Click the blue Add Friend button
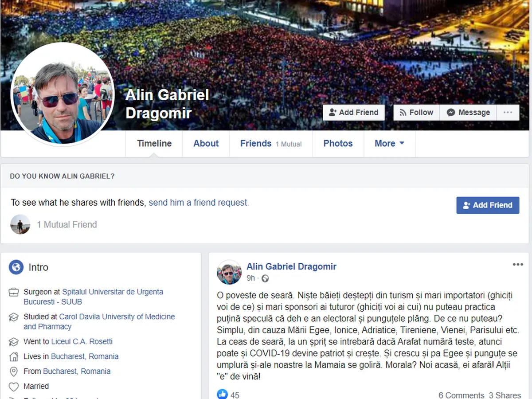The width and height of the screenshot is (532, 399). pos(488,205)
